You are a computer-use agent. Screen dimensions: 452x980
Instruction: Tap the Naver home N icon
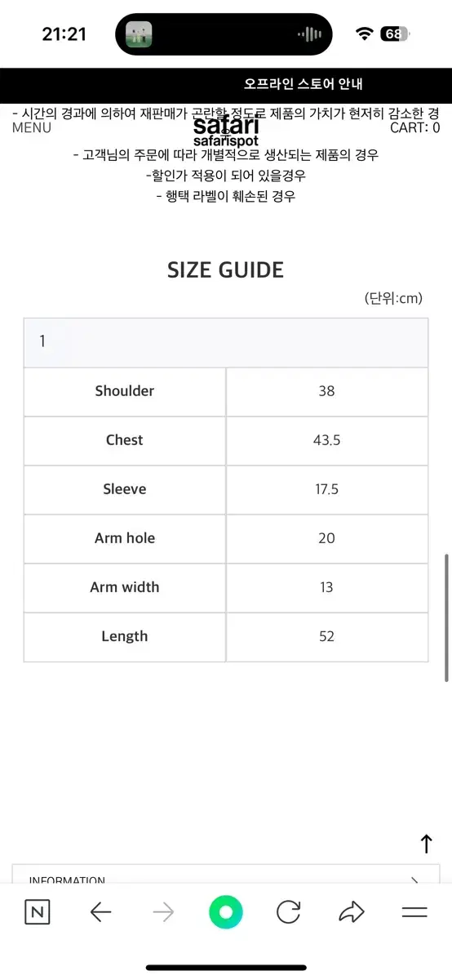pos(37,912)
